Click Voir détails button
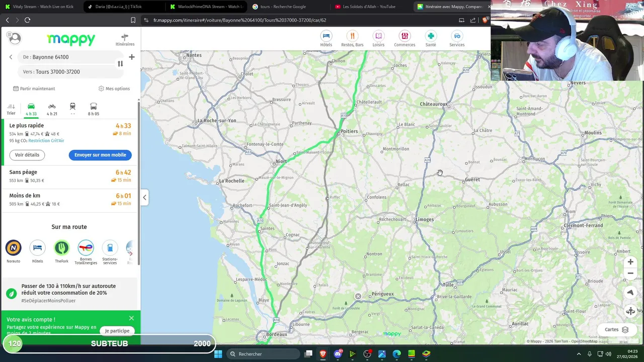The width and height of the screenshot is (644, 362). coord(27,155)
